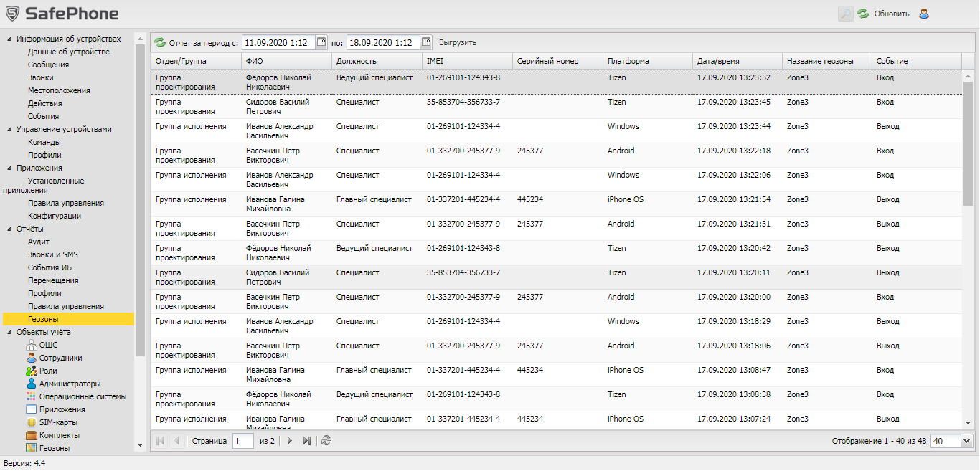Screen dimensions: 980x471
Task: Open Перемещения report
Action: [53, 280]
